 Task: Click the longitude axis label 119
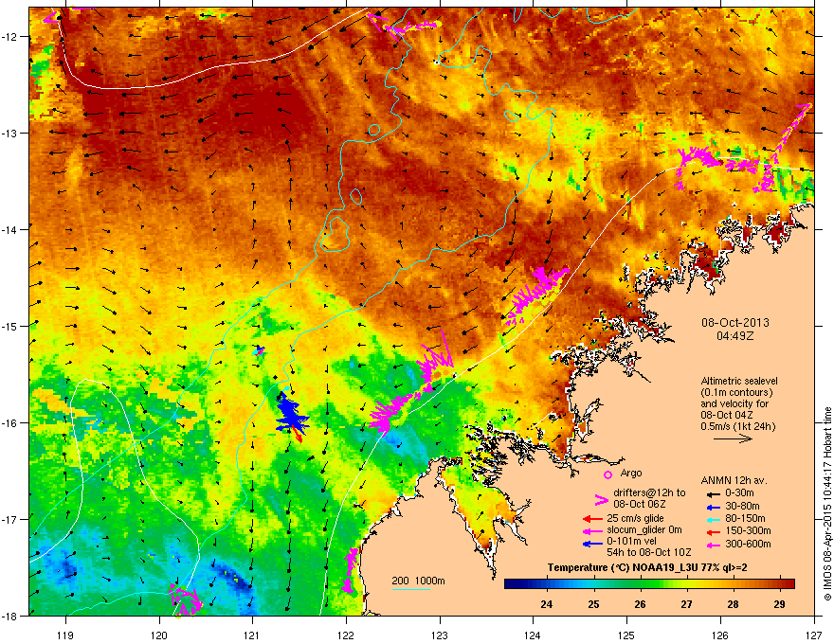[65, 635]
